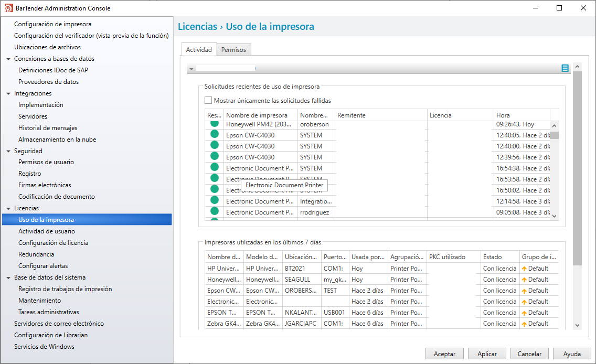Collapse Base de datos del sistema node
The width and height of the screenshot is (596, 364).
[x=8, y=278]
